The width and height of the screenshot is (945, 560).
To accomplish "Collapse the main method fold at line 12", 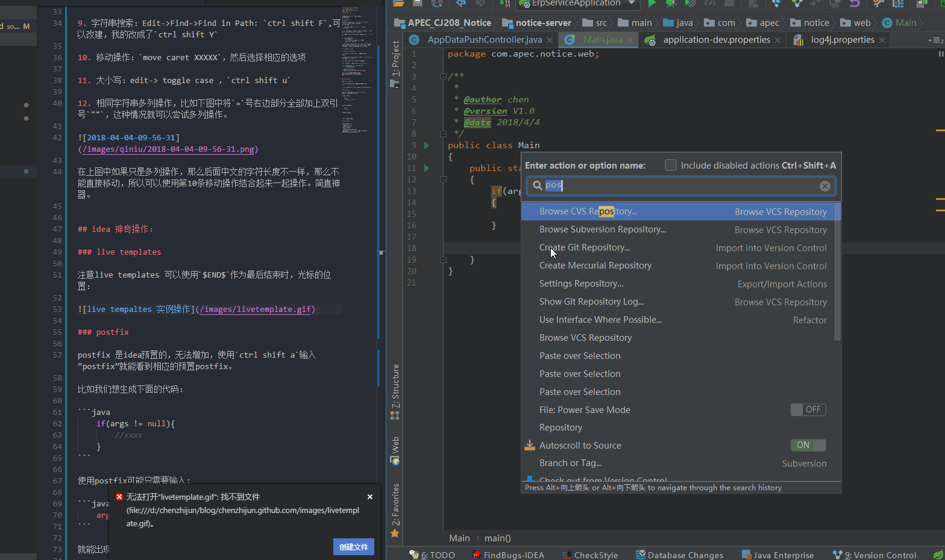I will (x=443, y=179).
